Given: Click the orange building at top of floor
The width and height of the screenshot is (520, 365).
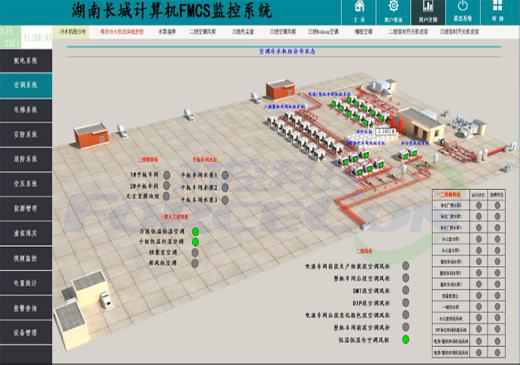Looking at the screenshot, I should click(280, 89).
